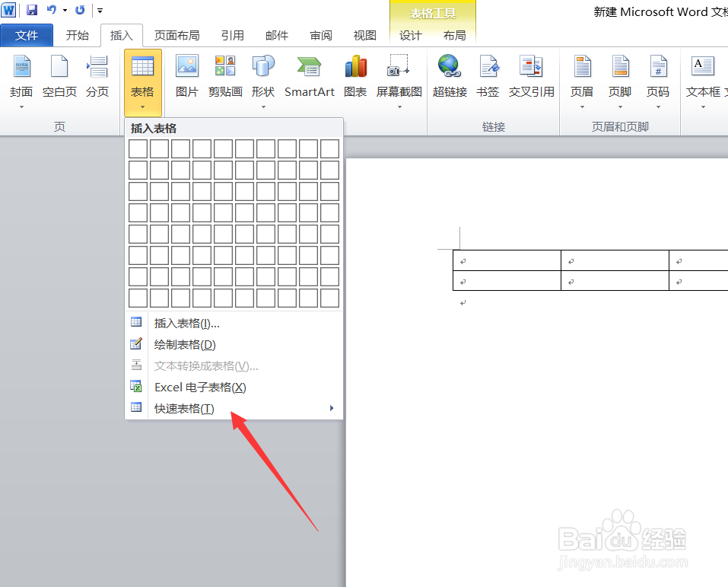Expand the 快速表格 submenu arrow

[x=332, y=408]
